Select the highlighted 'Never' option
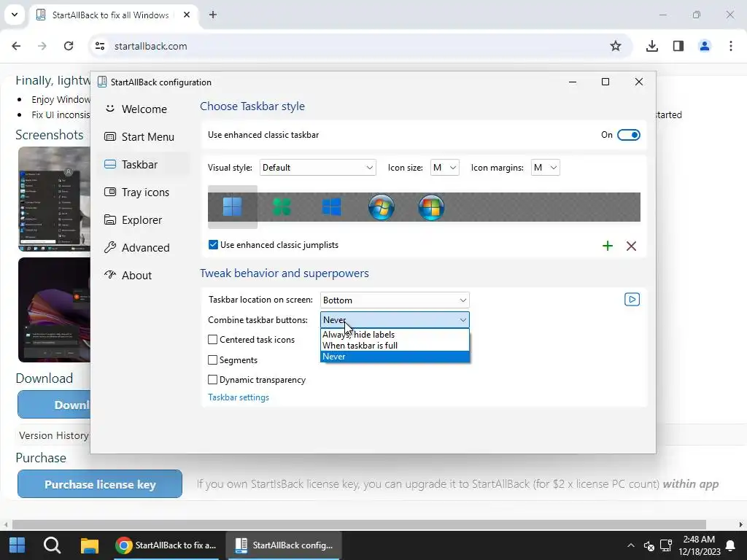Viewport: 747px width, 560px height. 395,357
